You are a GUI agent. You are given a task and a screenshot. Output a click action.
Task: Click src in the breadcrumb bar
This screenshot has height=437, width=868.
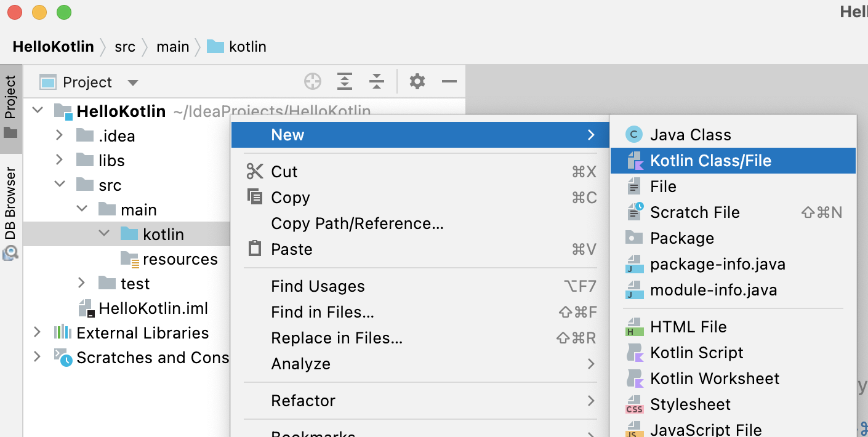(125, 47)
